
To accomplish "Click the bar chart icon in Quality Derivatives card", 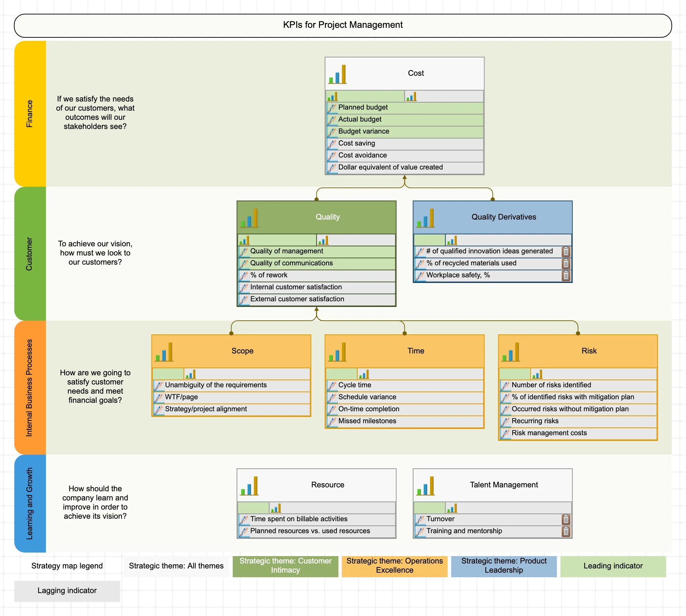I will coord(426,218).
